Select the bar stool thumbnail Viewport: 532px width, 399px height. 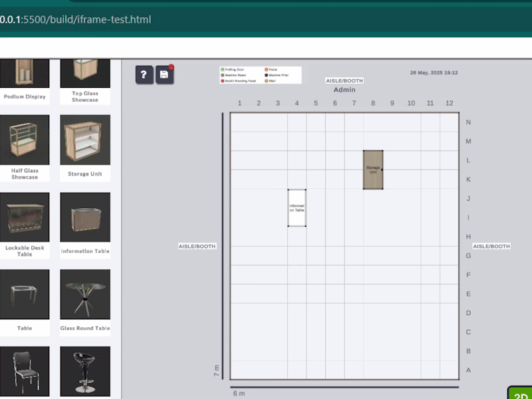[85, 371]
